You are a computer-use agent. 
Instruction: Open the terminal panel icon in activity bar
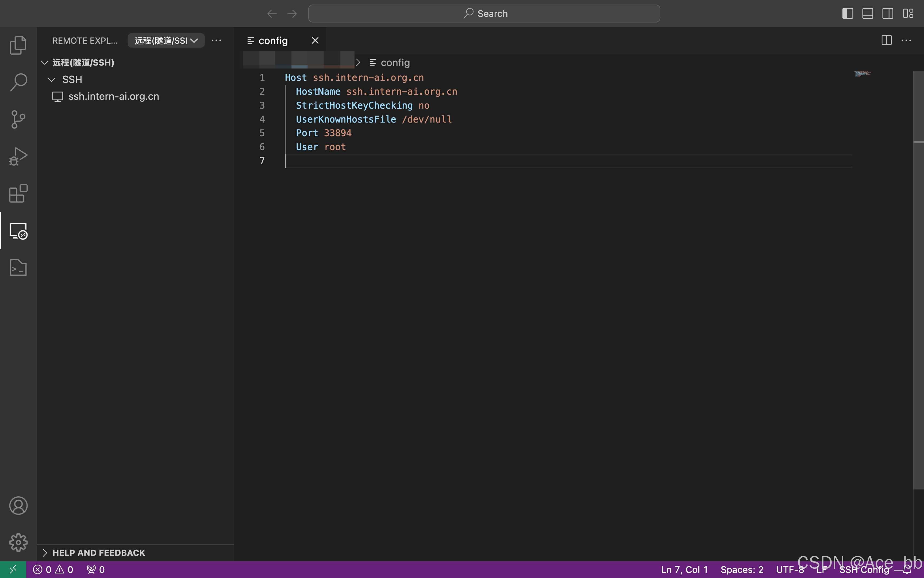18,267
